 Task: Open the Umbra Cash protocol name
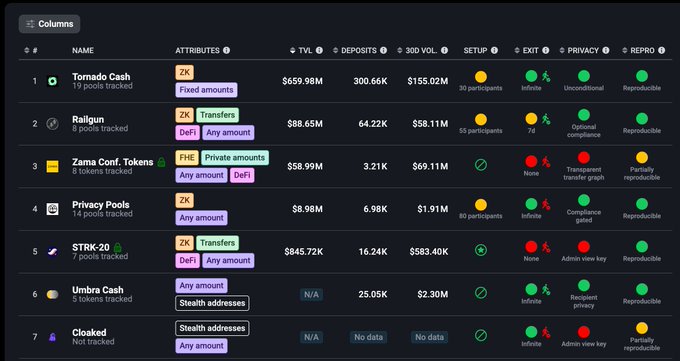[98, 290]
